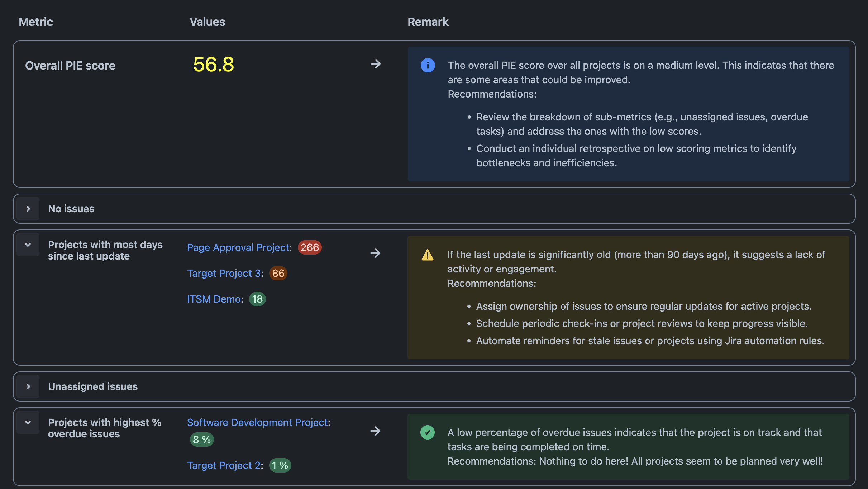Screen dimensions: 868x489
Task: Click the green checkmark icon in the overdue remark
Action: tap(427, 432)
